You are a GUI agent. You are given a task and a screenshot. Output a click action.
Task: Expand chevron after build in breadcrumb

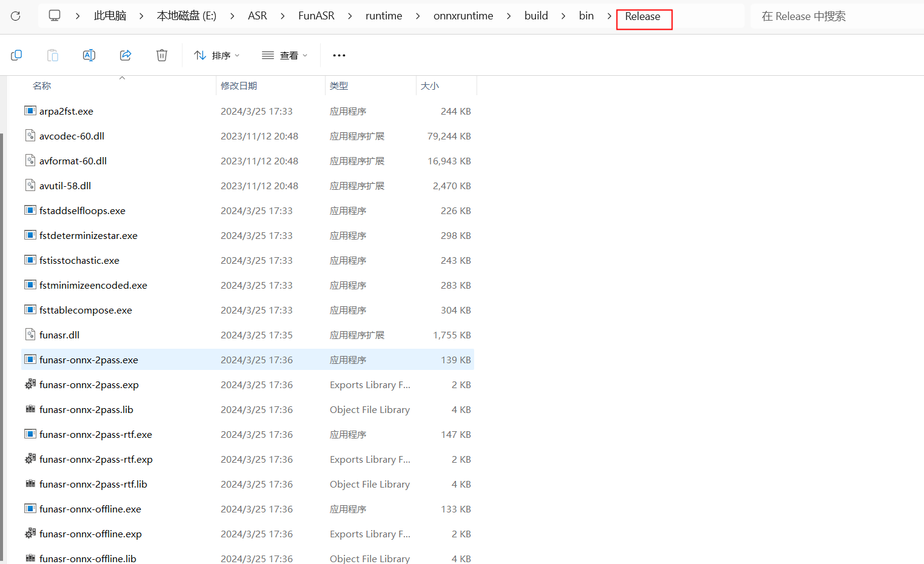click(563, 16)
